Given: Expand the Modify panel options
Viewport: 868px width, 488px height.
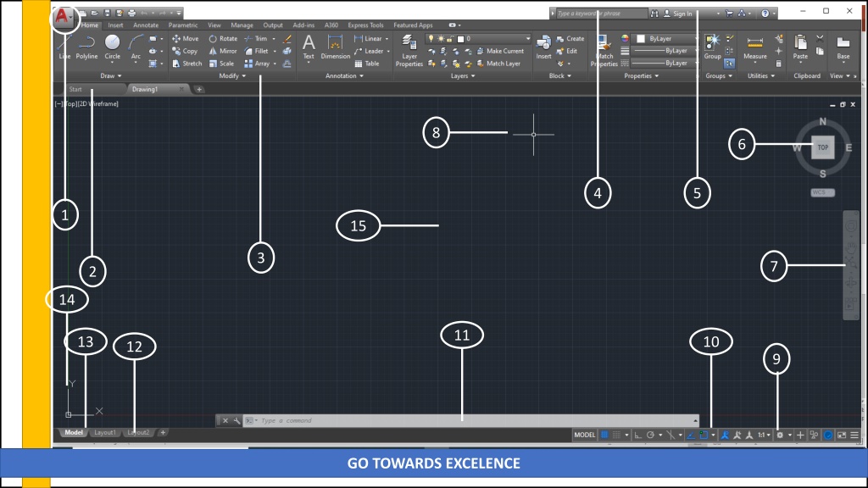Looking at the screenshot, I should click(x=232, y=75).
